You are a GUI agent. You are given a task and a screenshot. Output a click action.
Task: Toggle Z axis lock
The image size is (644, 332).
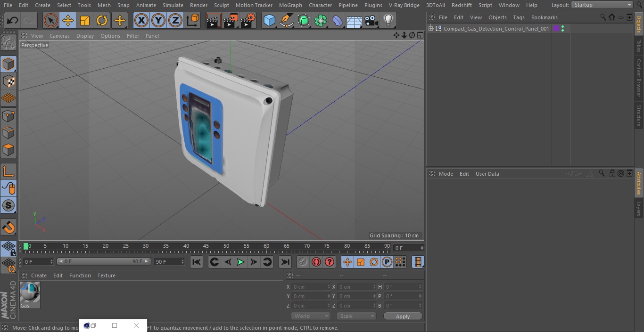(x=175, y=20)
